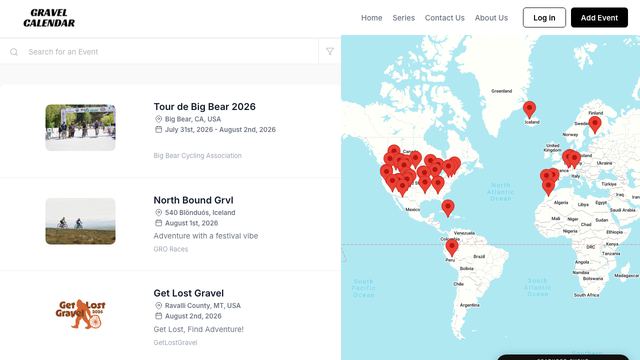Open the Get Lost Gravel event title

tap(189, 293)
